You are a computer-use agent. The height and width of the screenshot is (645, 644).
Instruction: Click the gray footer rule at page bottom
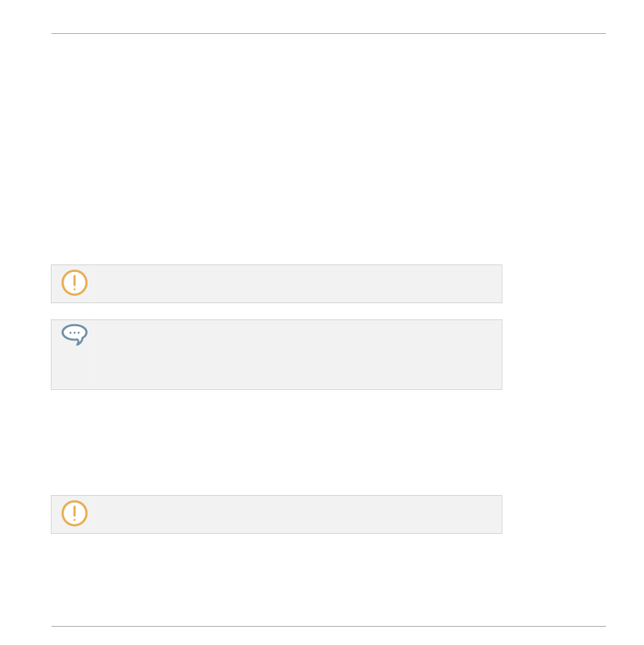pyautogui.click(x=328, y=626)
